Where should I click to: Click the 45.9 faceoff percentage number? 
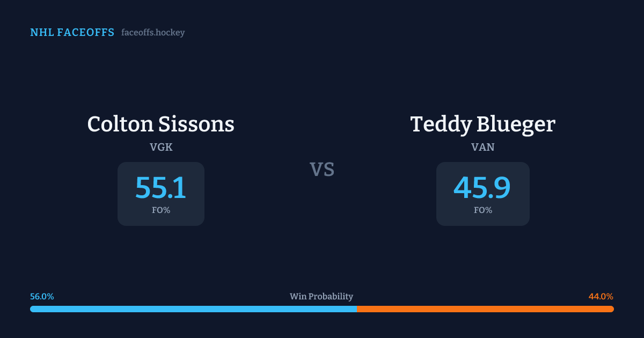click(482, 188)
